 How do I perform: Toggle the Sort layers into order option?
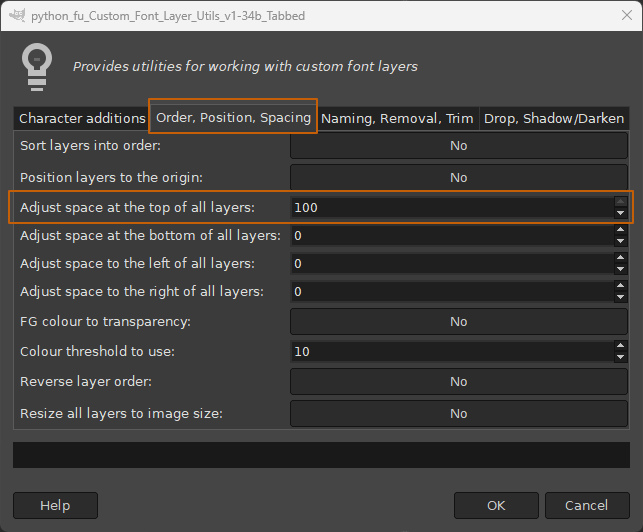(x=459, y=146)
